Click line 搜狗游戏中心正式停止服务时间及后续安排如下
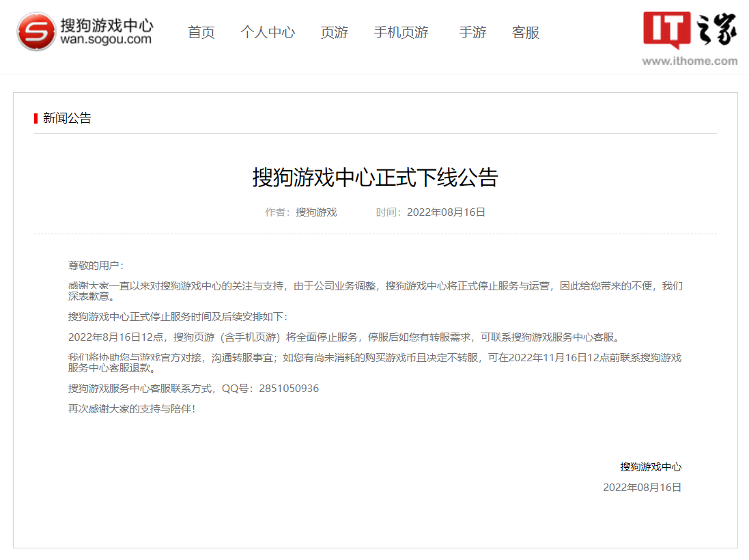The width and height of the screenshot is (749, 560). click(x=178, y=317)
